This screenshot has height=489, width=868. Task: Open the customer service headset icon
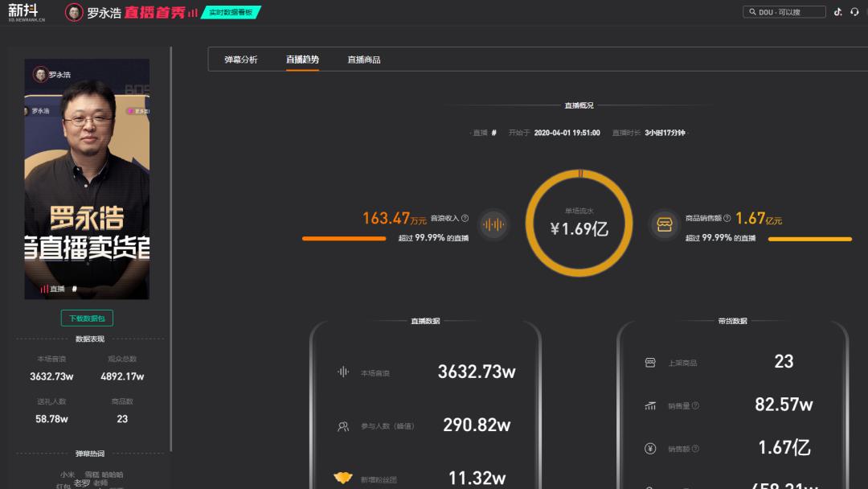854,11
